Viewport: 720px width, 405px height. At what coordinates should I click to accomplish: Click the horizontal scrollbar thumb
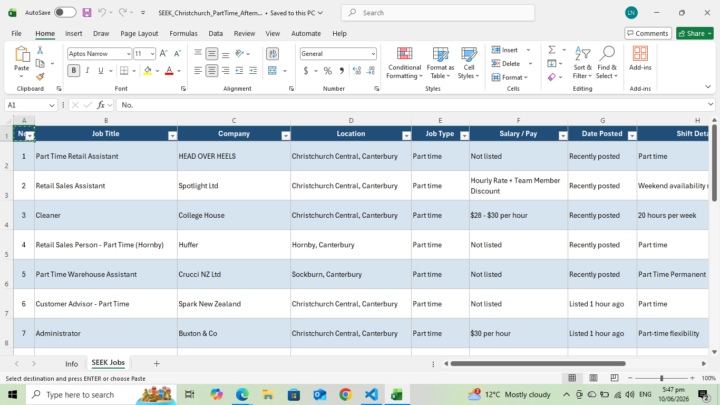[x=538, y=364]
